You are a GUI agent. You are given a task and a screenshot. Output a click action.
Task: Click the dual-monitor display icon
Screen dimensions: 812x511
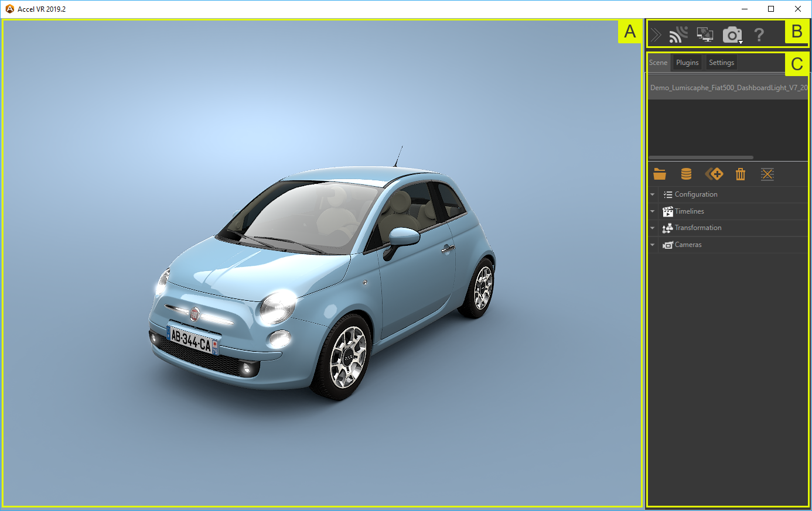point(705,35)
